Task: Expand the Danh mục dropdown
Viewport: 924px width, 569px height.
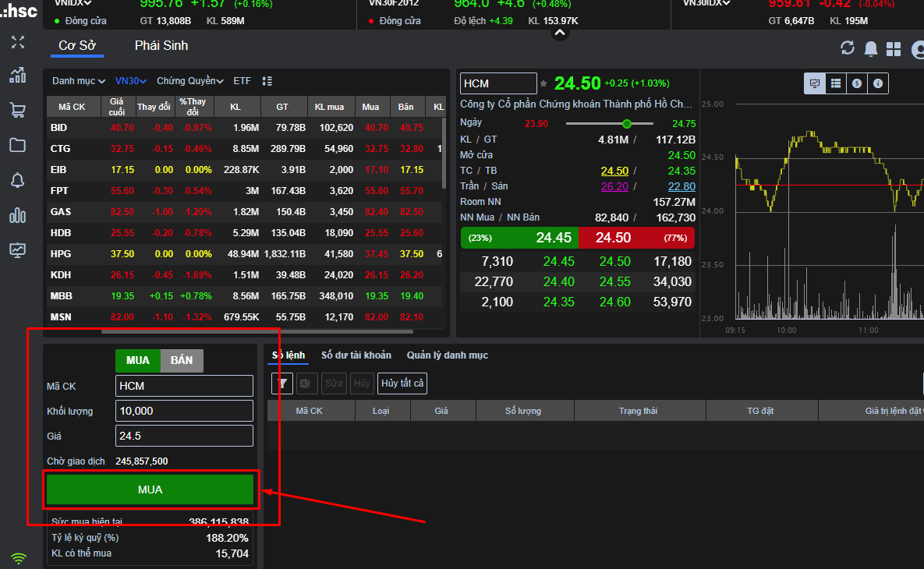Action: pos(79,81)
